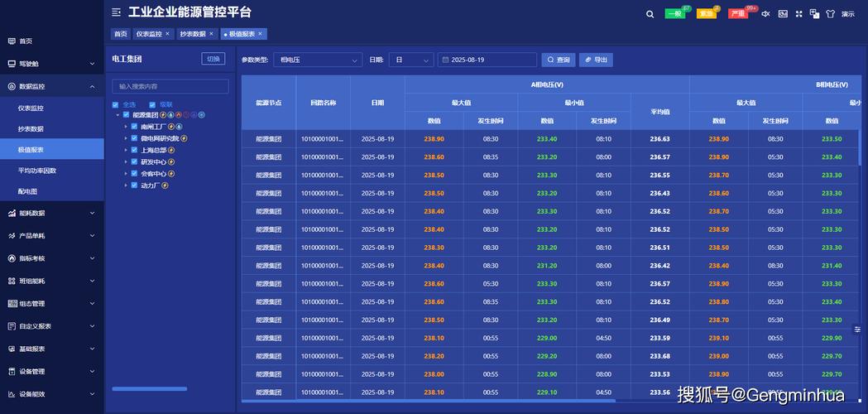Focus the 输入搜索内容 tree search field
868x414 pixels.
pyautogui.click(x=170, y=86)
